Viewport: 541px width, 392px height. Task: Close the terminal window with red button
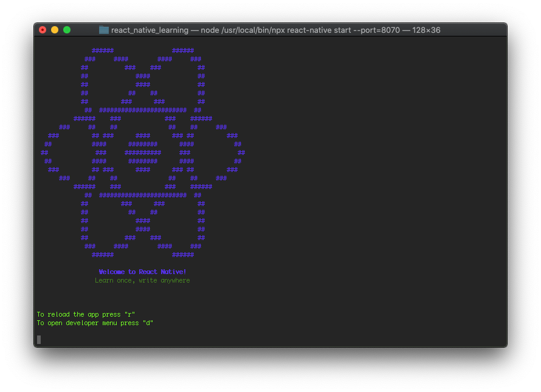(43, 30)
